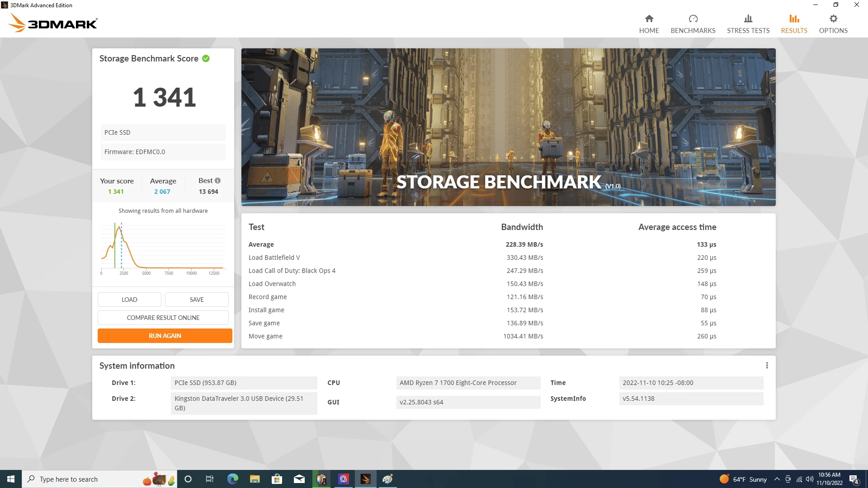Click the Meet Now tray icon

788,479
